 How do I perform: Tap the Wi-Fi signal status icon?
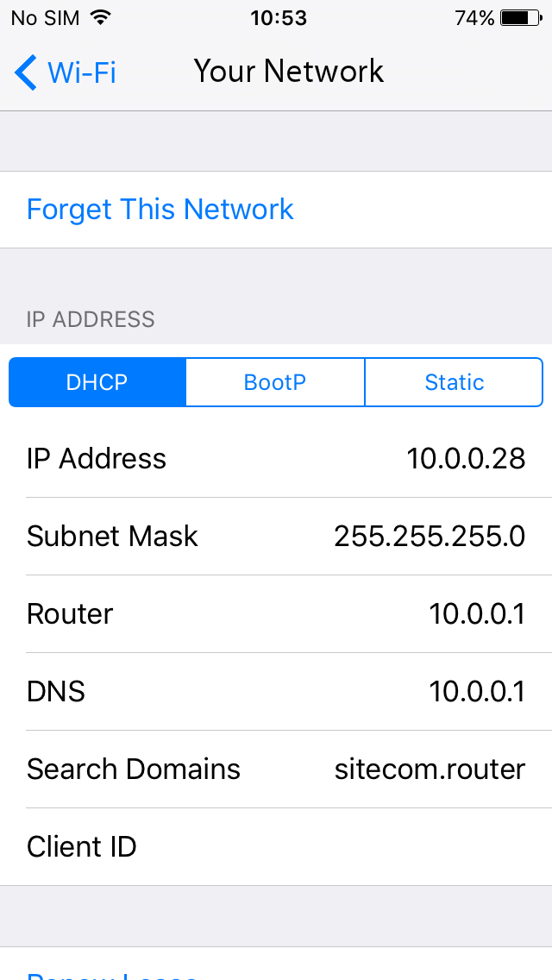pyautogui.click(x=100, y=17)
